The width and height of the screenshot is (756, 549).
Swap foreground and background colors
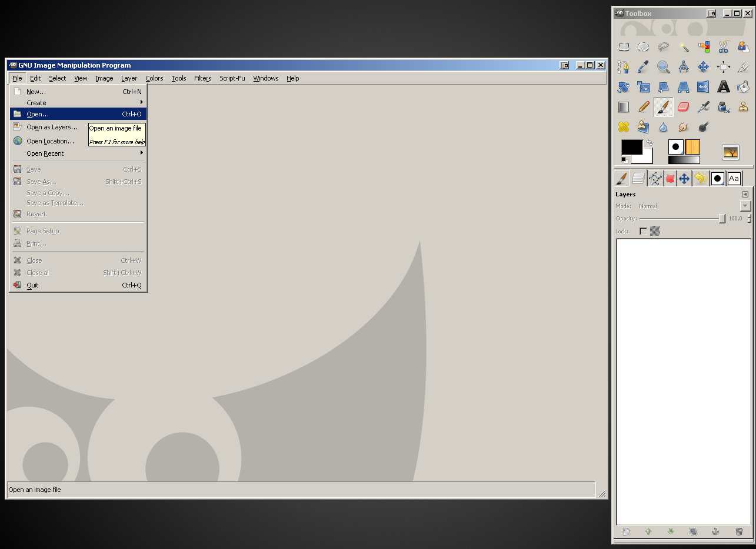649,143
